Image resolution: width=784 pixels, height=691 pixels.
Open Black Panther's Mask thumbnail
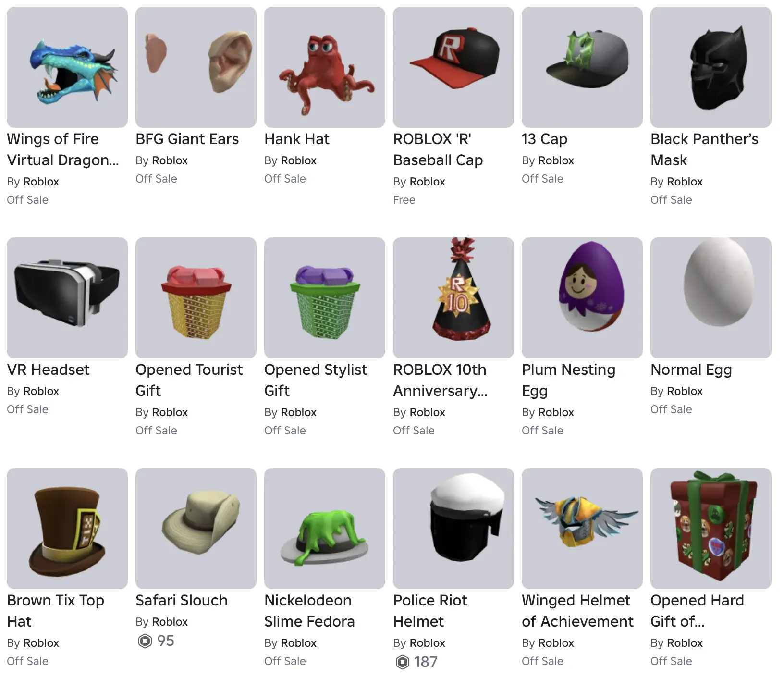[711, 67]
